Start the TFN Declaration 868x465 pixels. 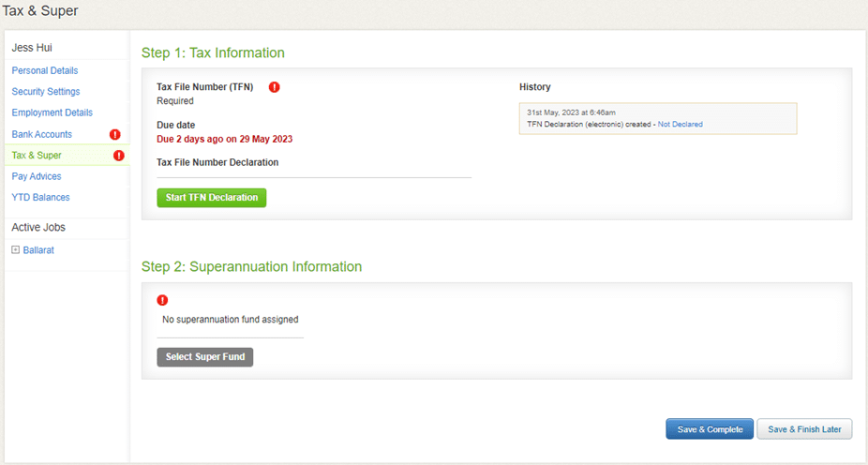coord(212,198)
